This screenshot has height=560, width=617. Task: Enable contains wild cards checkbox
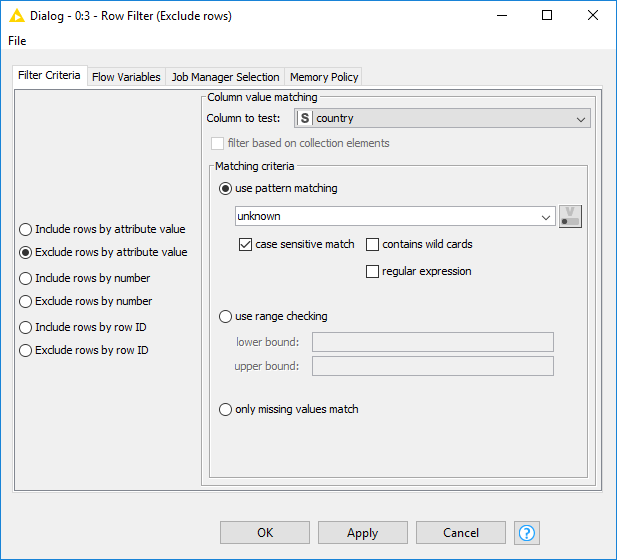[372, 244]
